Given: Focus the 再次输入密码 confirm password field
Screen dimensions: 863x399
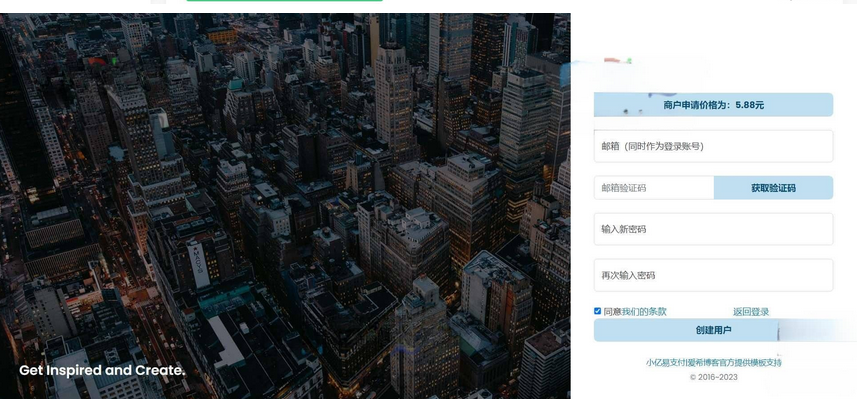Looking at the screenshot, I should tap(713, 275).
